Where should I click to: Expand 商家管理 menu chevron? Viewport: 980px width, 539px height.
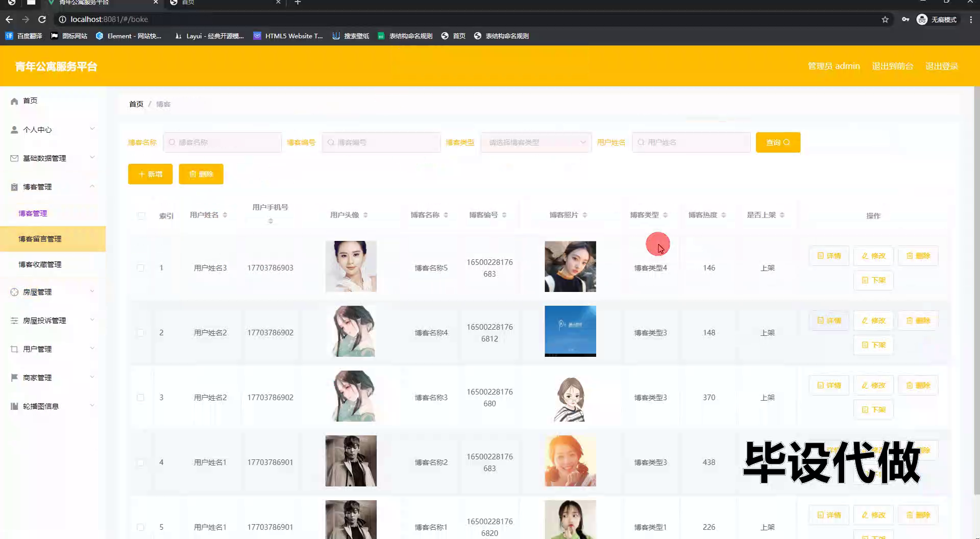92,377
